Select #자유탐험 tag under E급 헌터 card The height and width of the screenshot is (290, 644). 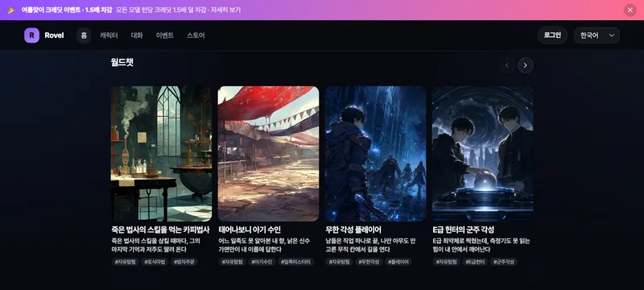tap(447, 262)
